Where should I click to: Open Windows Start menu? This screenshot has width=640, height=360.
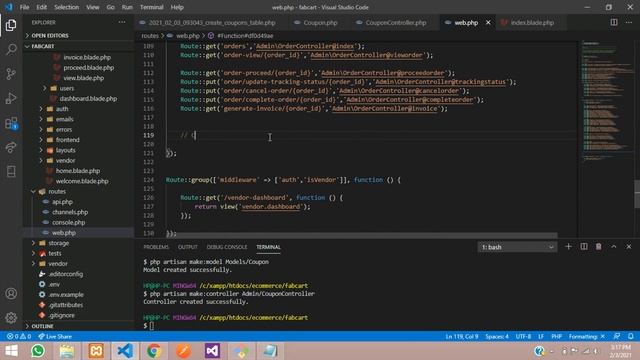coord(11,351)
